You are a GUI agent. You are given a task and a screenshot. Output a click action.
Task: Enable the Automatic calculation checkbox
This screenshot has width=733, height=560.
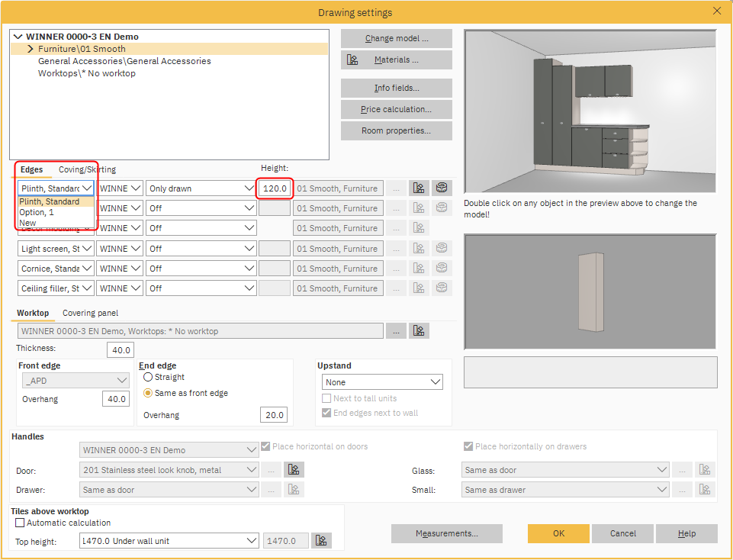point(20,523)
